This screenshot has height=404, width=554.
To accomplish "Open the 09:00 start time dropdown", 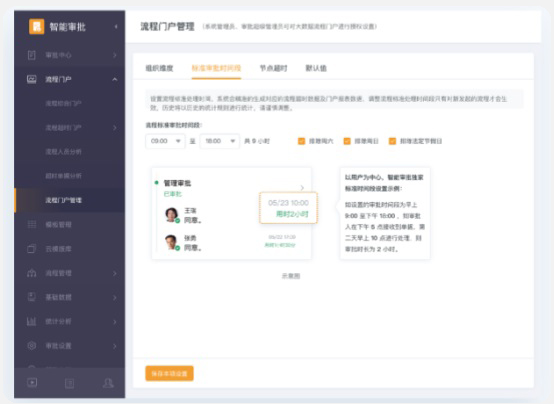I will click(165, 141).
